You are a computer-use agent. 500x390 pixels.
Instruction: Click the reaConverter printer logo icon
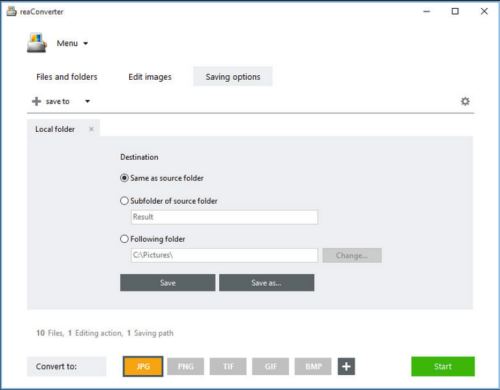pyautogui.click(x=37, y=43)
